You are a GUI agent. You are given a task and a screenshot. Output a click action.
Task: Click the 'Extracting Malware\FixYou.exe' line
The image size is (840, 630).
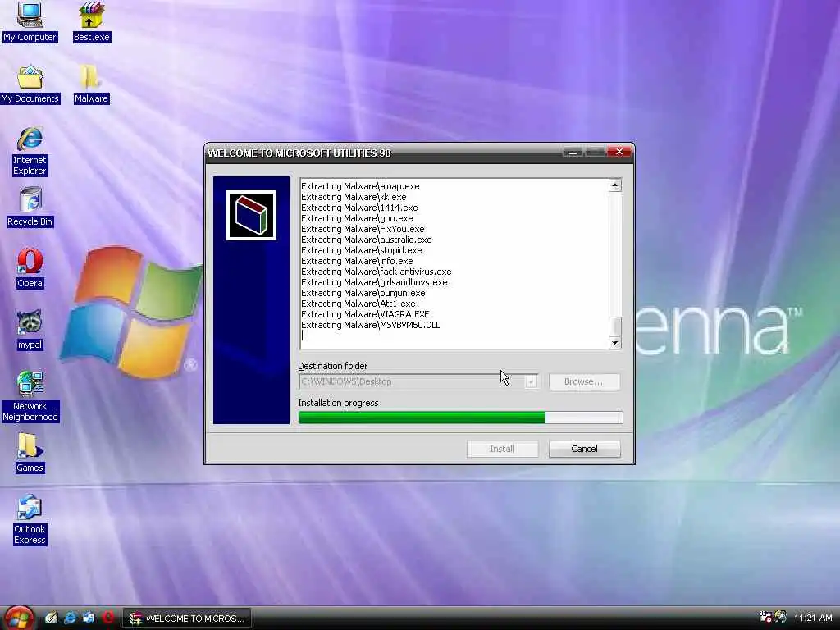(x=363, y=230)
